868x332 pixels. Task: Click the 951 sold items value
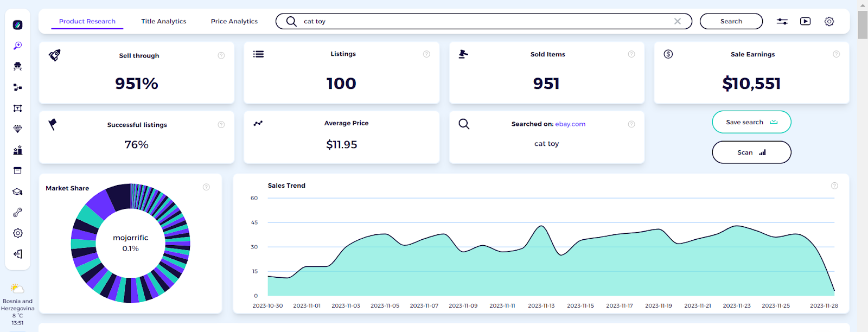[546, 84]
